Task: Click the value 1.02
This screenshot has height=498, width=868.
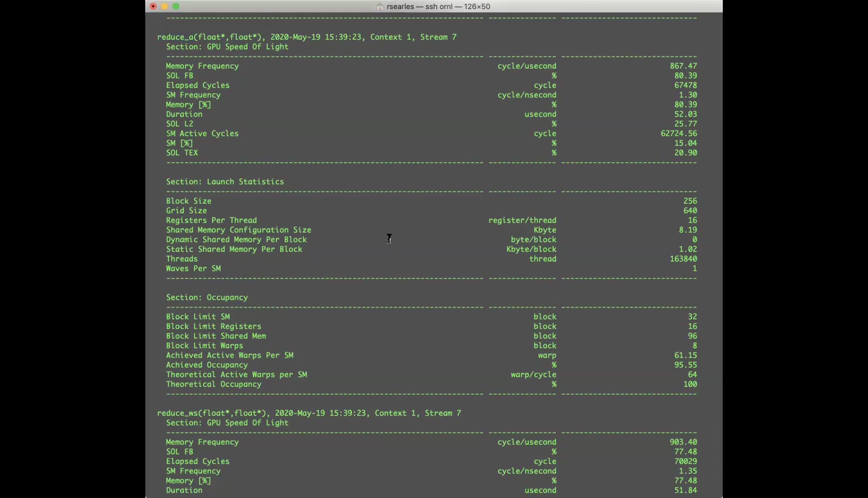Action: click(x=688, y=250)
